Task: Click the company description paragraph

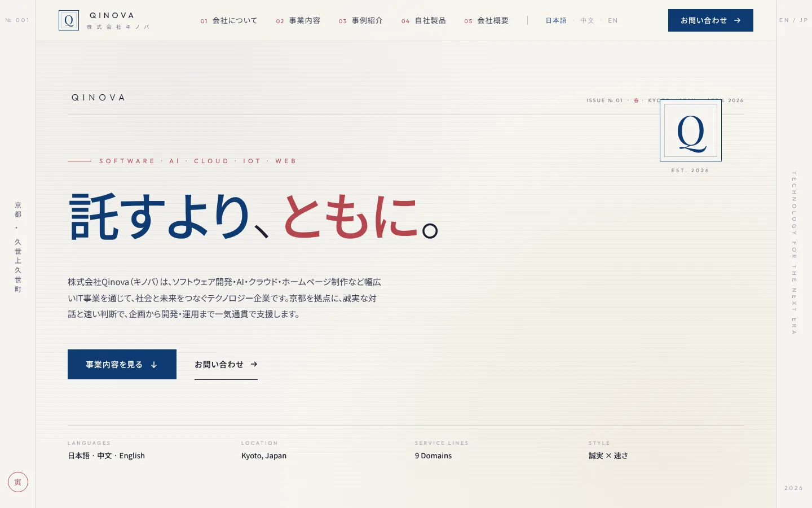Action: coord(224,298)
